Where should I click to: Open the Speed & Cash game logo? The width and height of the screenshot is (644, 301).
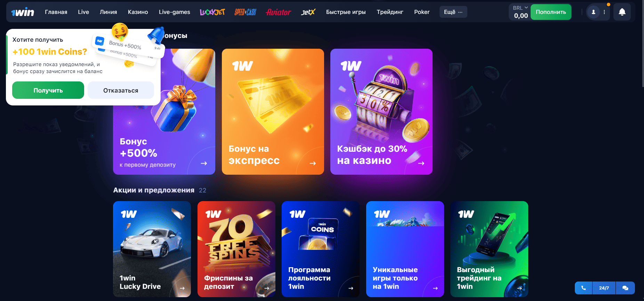245,12
